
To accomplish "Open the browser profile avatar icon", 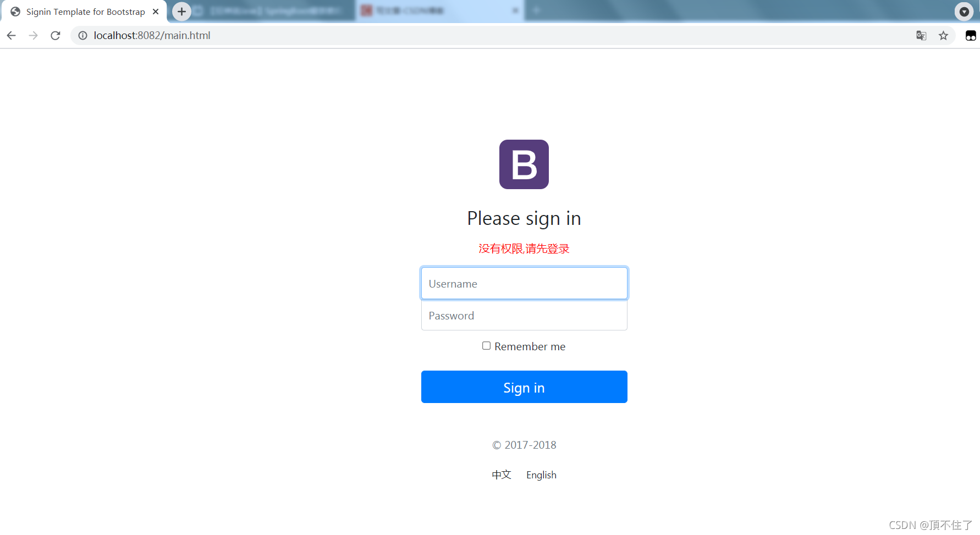I will click(971, 36).
